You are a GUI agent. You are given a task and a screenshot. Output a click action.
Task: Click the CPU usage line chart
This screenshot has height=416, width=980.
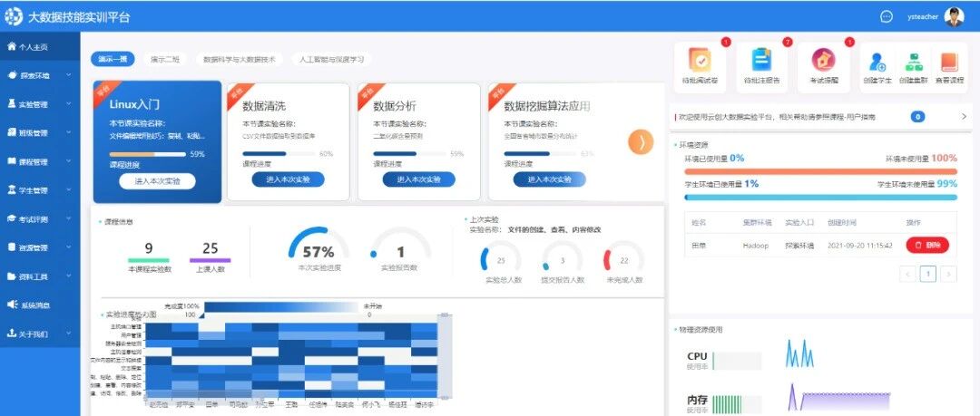tap(799, 353)
